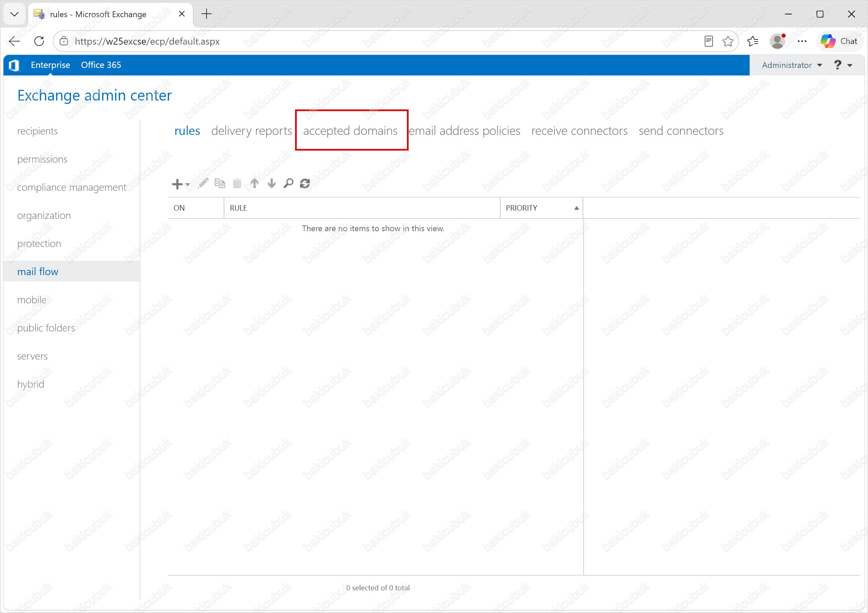868x613 pixels.
Task: Expand the Administrator account dropdown
Action: [791, 65]
